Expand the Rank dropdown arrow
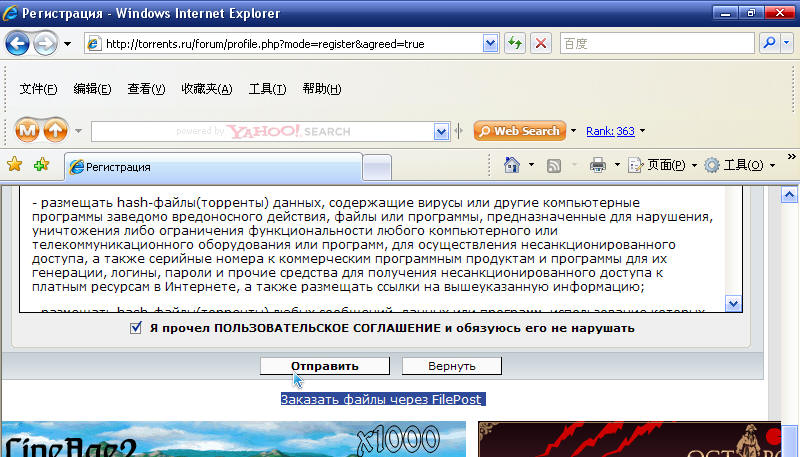Screen dimensions: 800x457 coord(642,131)
